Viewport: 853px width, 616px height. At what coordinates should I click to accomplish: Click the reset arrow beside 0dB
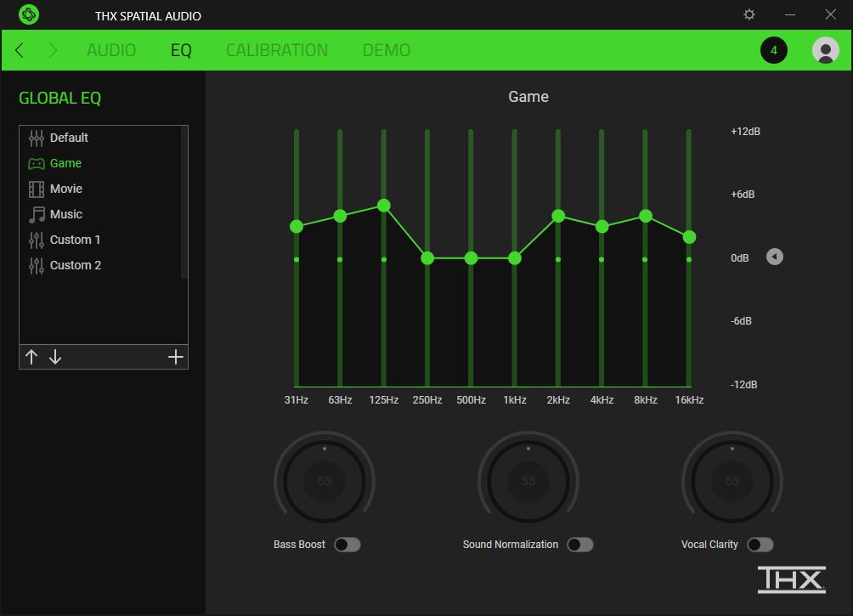(775, 257)
